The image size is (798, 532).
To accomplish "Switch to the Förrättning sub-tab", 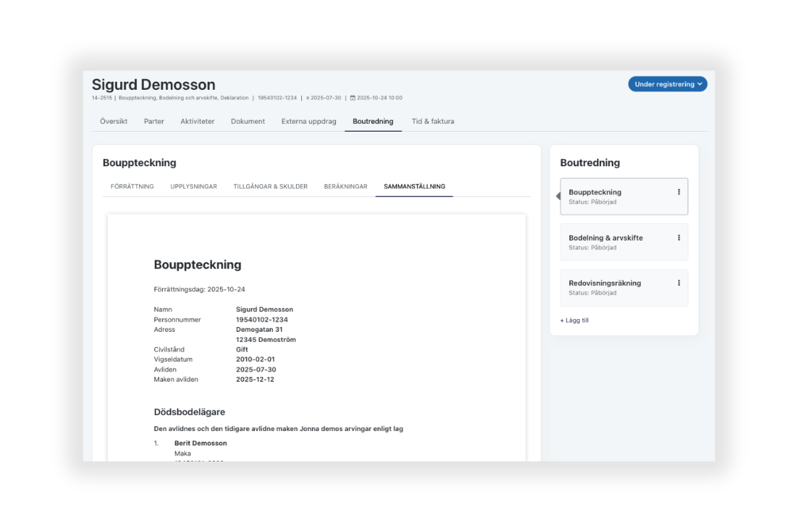I will tap(132, 187).
